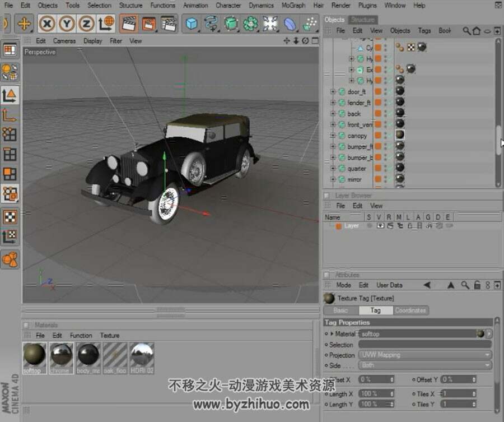The height and width of the screenshot is (422, 504).
Task: Select chrome material swatch
Action: (61, 358)
